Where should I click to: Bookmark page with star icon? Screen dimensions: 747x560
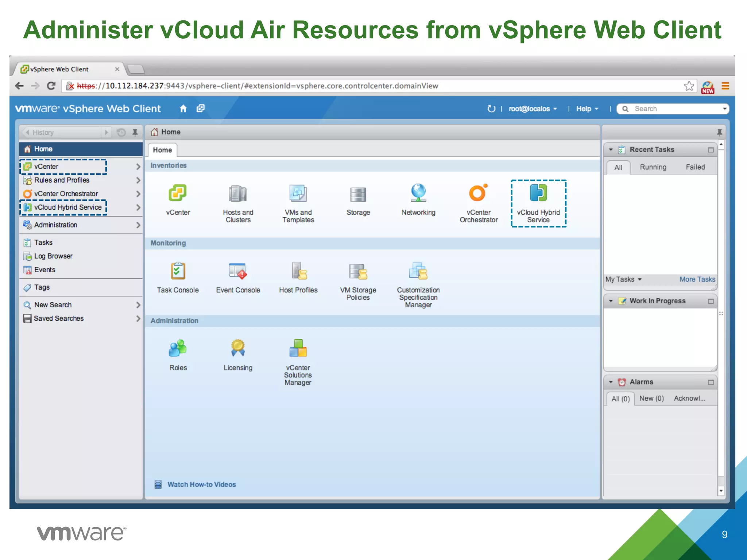point(689,86)
